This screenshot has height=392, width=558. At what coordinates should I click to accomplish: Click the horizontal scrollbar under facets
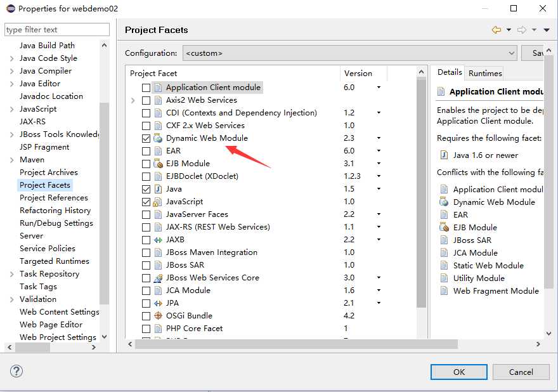tap(296, 344)
